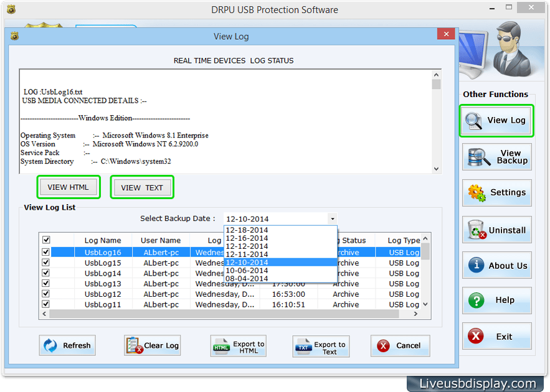Close the View Log dialog
The image size is (550, 392).
point(446,34)
